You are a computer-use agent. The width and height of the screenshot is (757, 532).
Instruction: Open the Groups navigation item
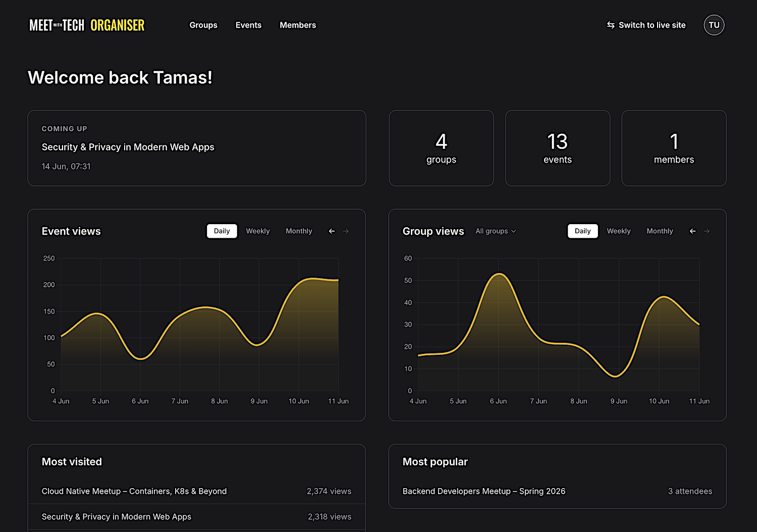[x=203, y=25]
